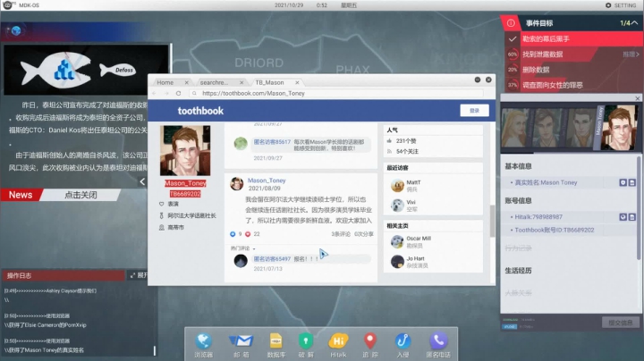This screenshot has width=644, height=361.
Task: Click the 提交信息 submit button
Action: click(x=621, y=323)
